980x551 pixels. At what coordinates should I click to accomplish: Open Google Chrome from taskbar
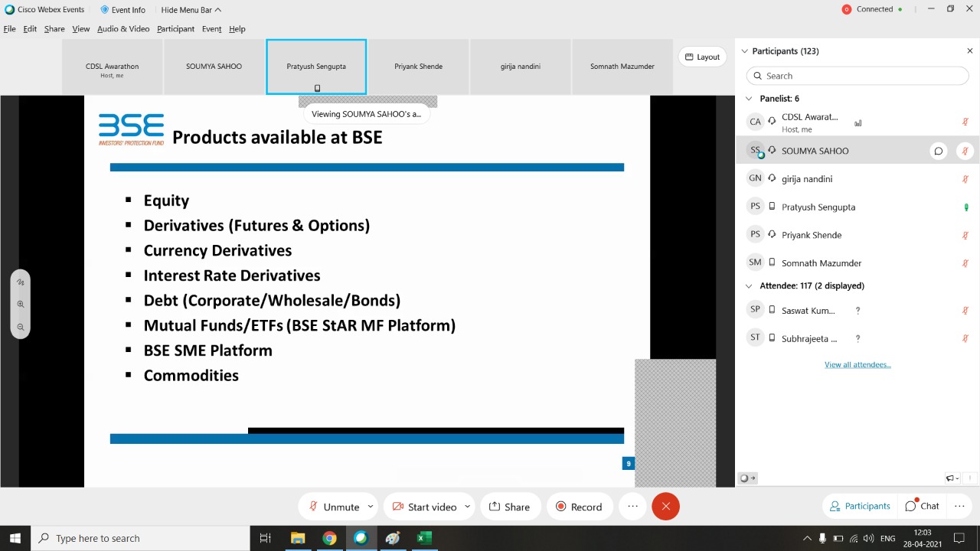pos(329,538)
